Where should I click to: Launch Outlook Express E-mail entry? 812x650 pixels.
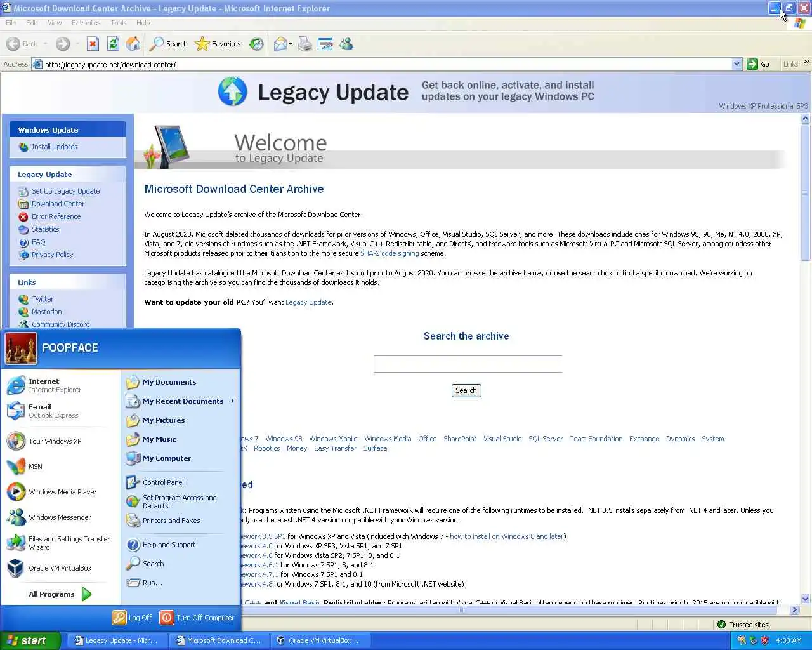tap(60, 411)
